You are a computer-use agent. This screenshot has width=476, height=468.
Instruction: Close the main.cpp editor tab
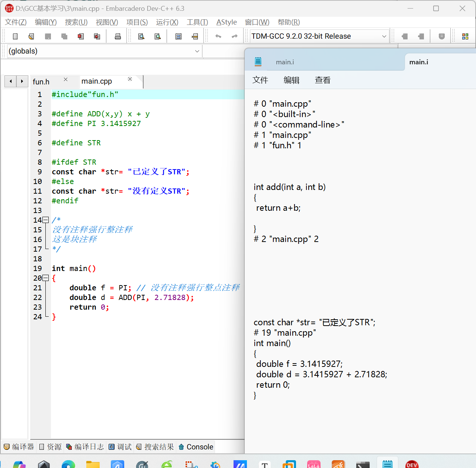(x=130, y=79)
